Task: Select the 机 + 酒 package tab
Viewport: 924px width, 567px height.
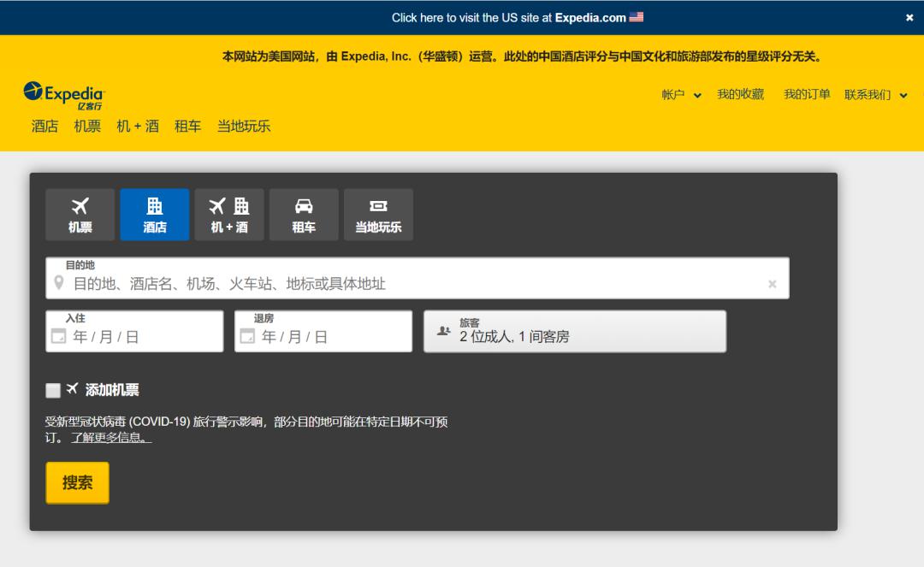Action: pyautogui.click(x=229, y=215)
